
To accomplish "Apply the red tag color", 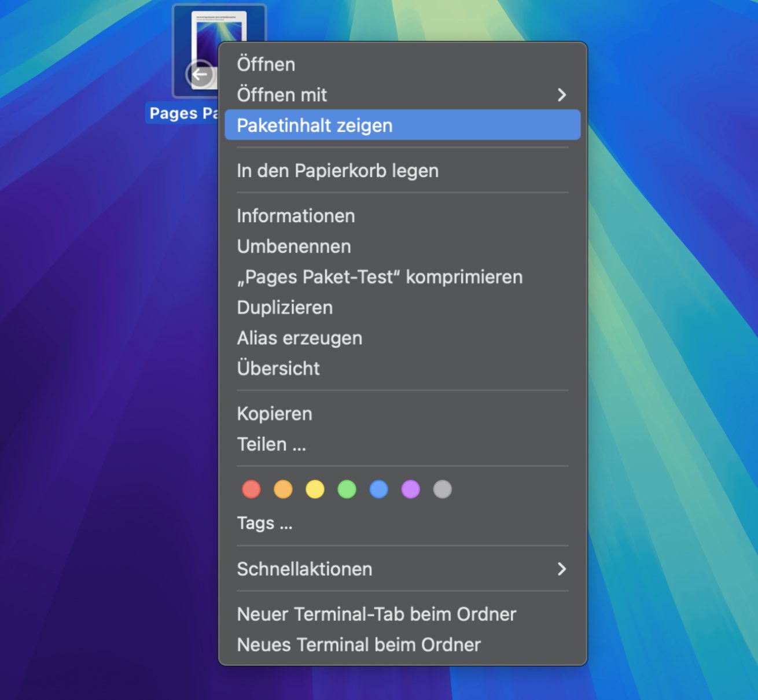I will point(251,489).
